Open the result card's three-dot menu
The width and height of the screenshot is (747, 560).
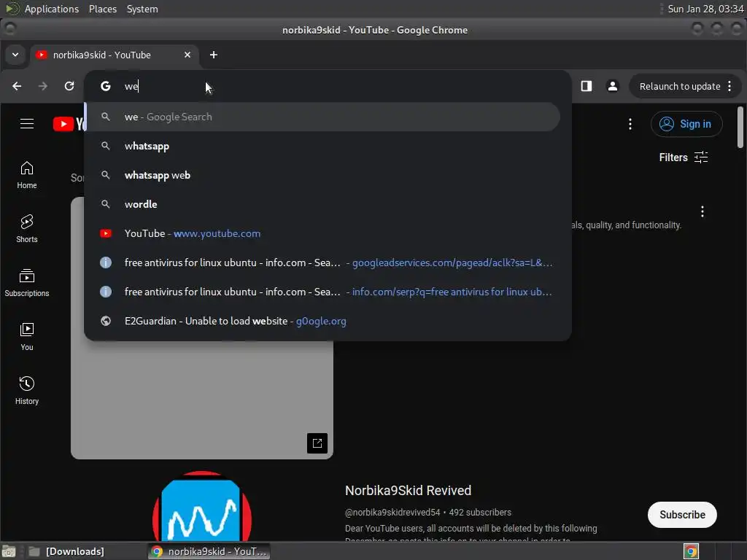coord(703,211)
